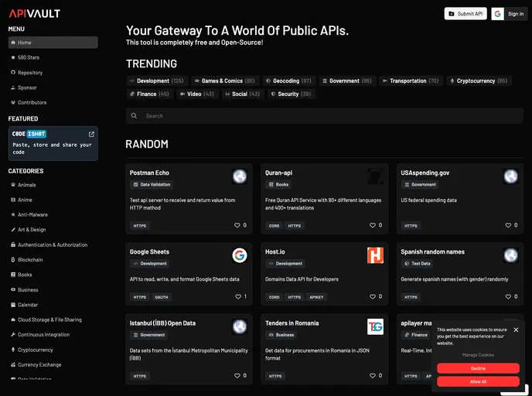Select the Development trending tag
The image size is (532, 396).
pos(157,80)
